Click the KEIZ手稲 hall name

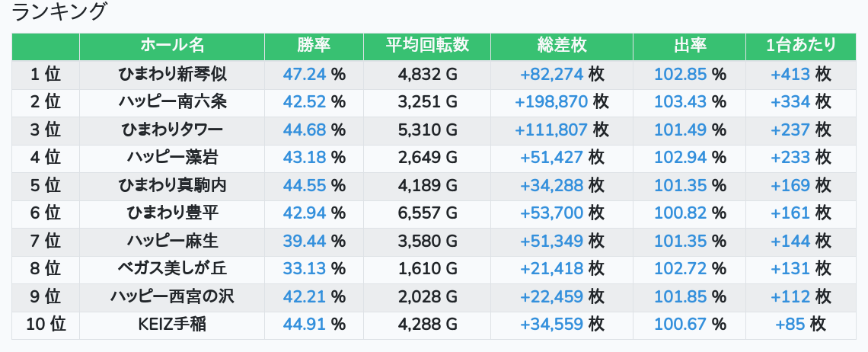(172, 325)
